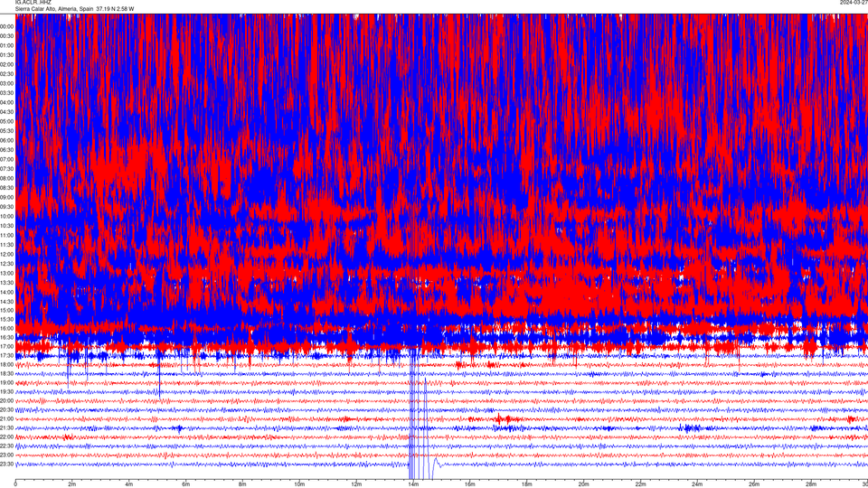Select the 21:30 time row label
868x488 pixels.
6,427
